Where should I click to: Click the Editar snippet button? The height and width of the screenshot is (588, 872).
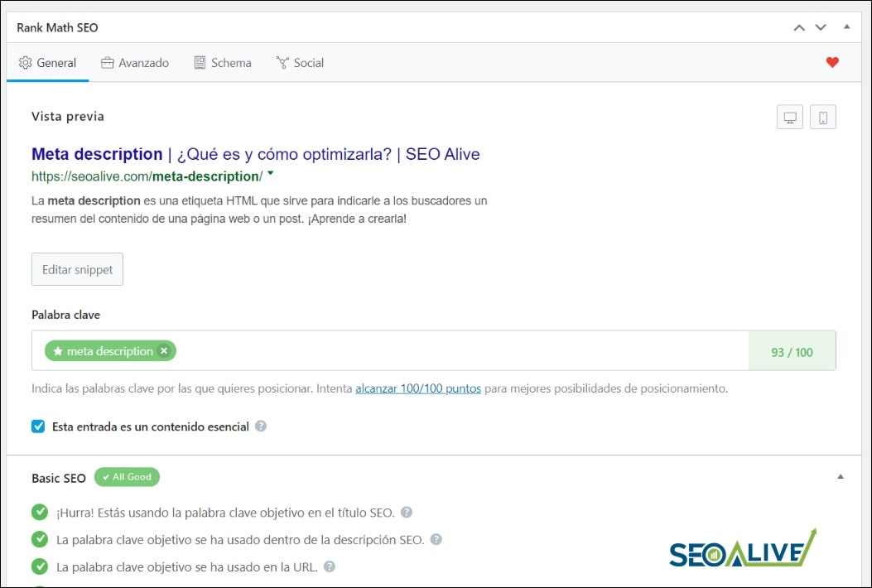[77, 268]
